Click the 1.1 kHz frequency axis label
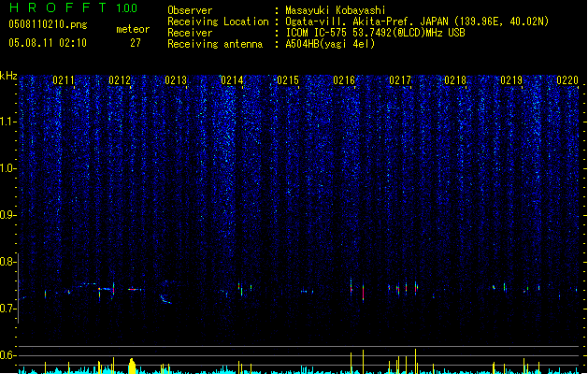 (x=7, y=122)
